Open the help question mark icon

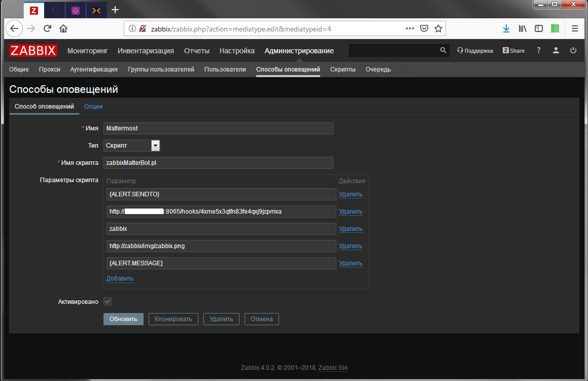pyautogui.click(x=538, y=50)
